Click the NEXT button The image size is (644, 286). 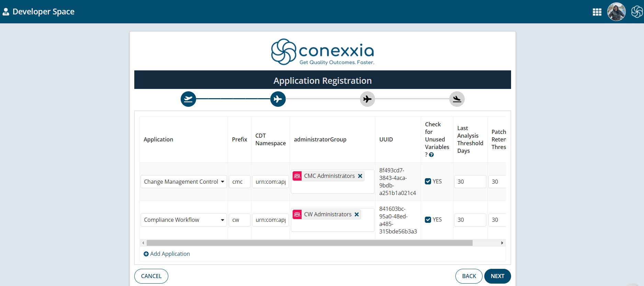coord(497,276)
